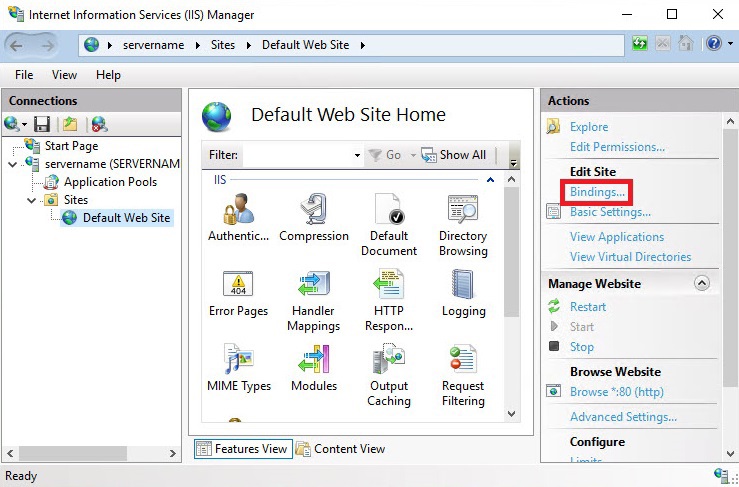This screenshot has height=487, width=739.
Task: Click the Explore action link
Action: [x=589, y=127]
